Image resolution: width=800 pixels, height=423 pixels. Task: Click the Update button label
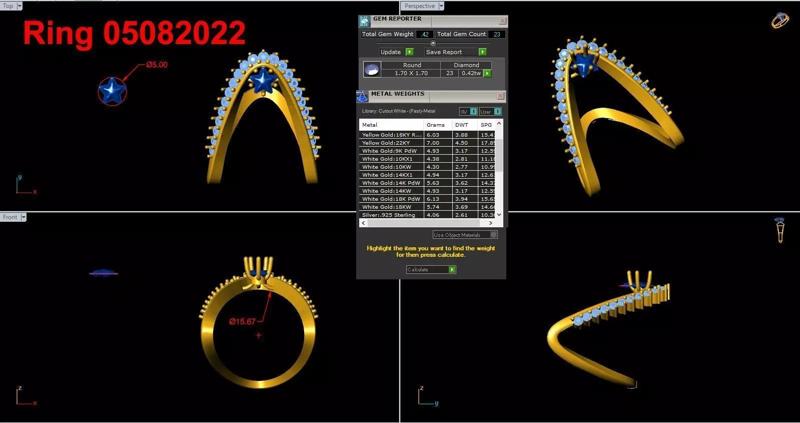pos(391,52)
